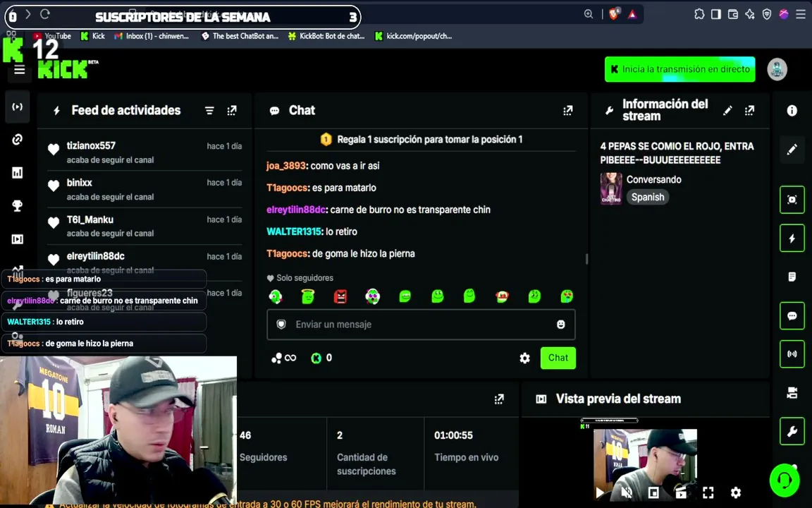
Task: Open the Brave Shields lion icon
Action: (x=614, y=14)
